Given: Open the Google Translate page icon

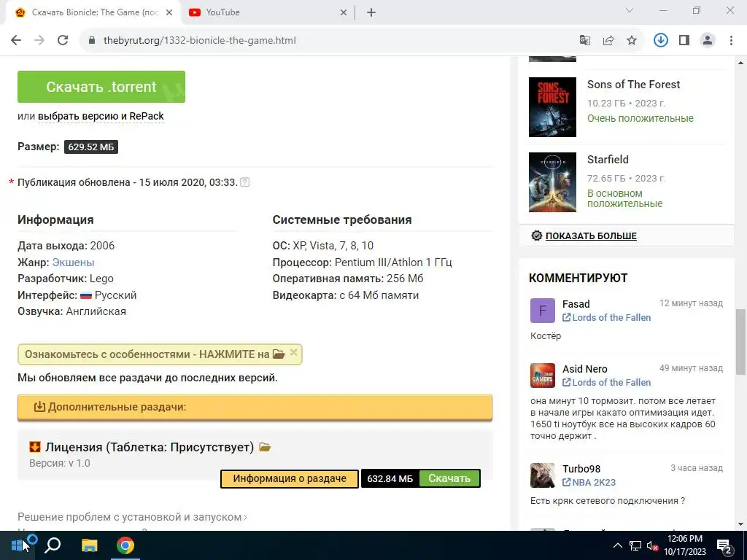Looking at the screenshot, I should (x=584, y=41).
